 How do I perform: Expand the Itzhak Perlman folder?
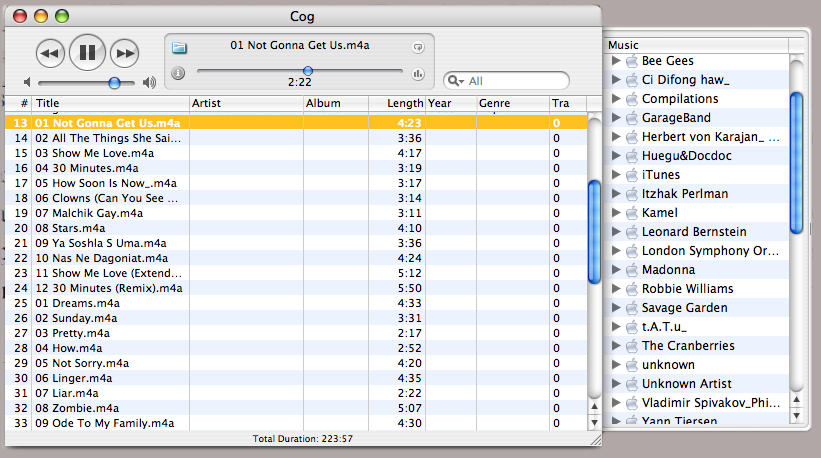pos(616,194)
